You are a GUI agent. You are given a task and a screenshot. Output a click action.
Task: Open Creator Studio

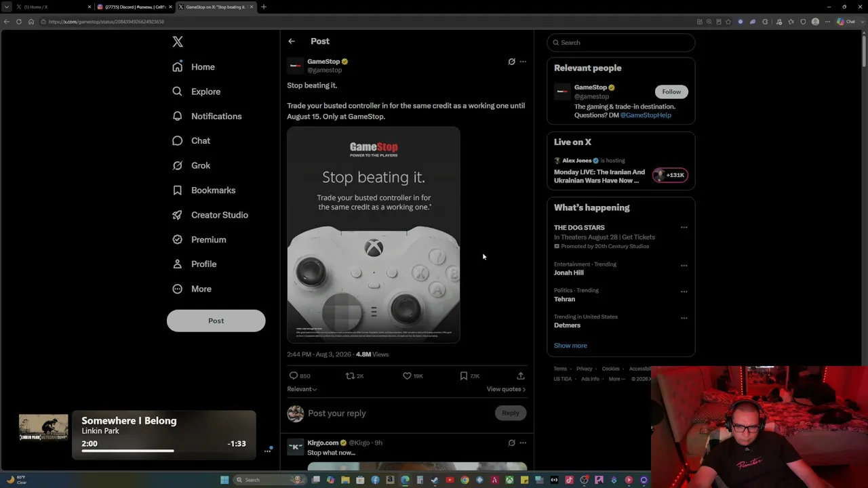(210, 215)
